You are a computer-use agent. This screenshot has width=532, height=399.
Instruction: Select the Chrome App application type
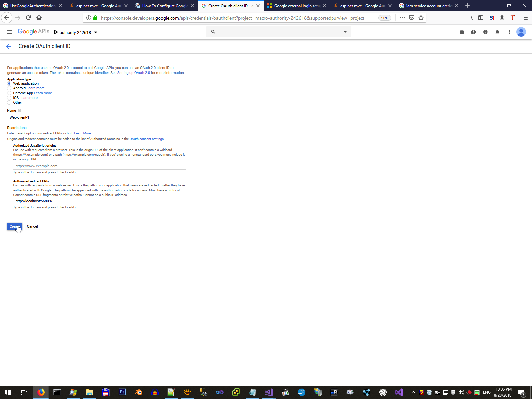9,93
